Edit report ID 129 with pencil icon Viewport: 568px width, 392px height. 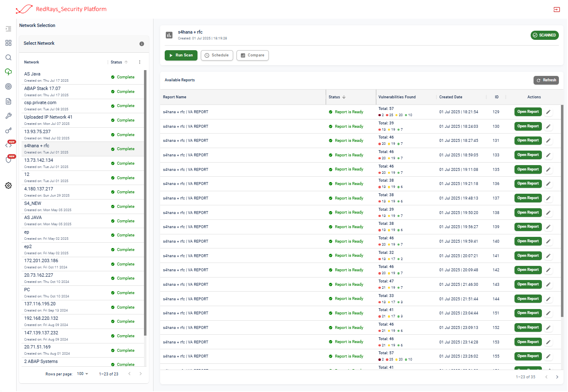tap(548, 112)
